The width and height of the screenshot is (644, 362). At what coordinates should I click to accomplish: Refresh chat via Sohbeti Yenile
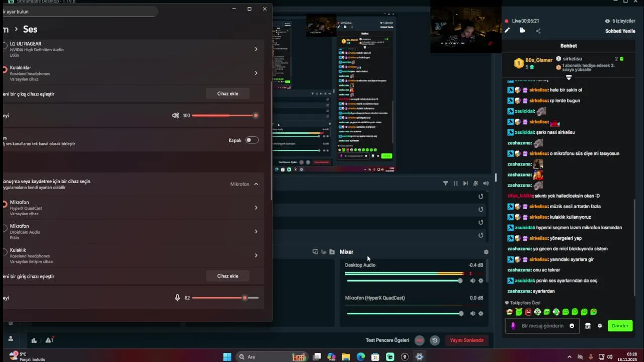click(x=620, y=31)
